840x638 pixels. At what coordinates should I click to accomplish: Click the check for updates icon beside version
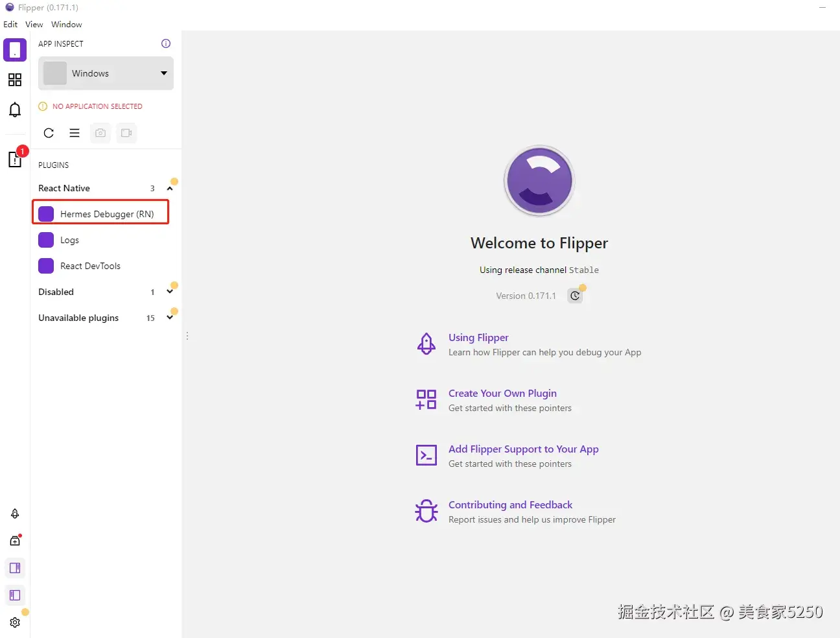click(575, 296)
